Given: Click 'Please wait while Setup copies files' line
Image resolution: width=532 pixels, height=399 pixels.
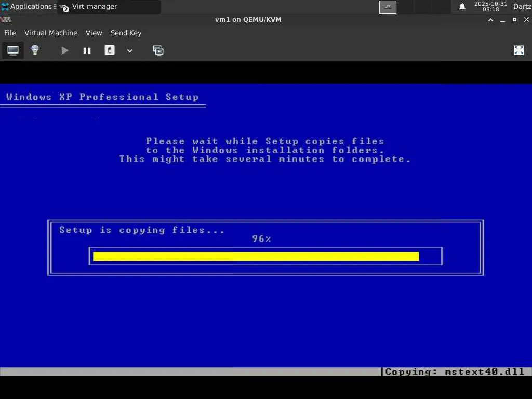Looking at the screenshot, I should tap(265, 141).
